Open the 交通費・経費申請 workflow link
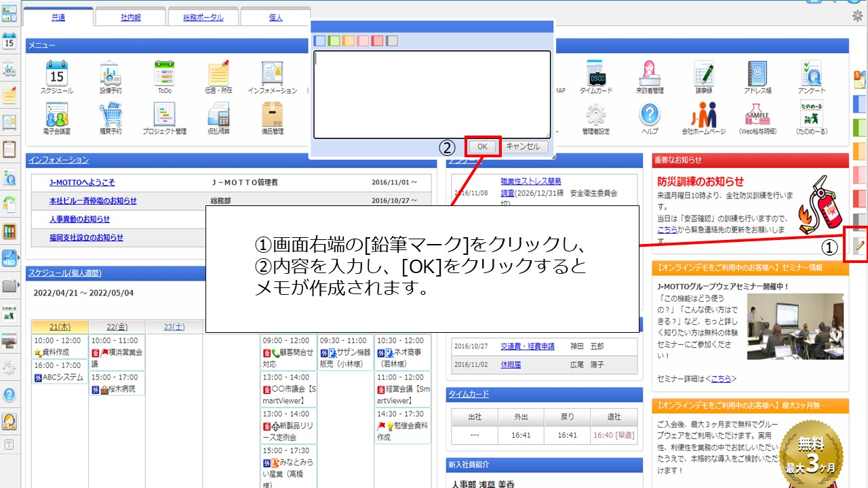Screen dimensions: 868x488 point(528,346)
